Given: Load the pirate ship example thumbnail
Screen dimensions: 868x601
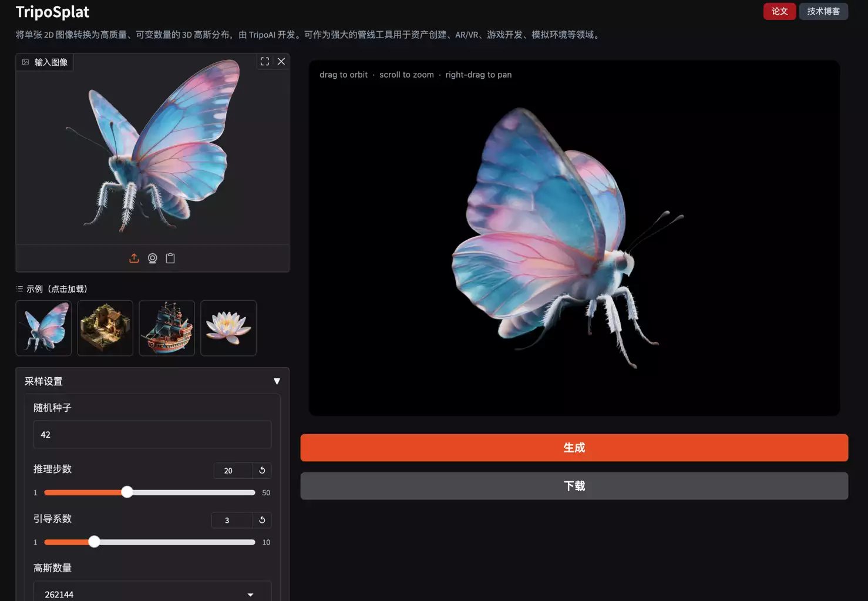Looking at the screenshot, I should point(167,328).
